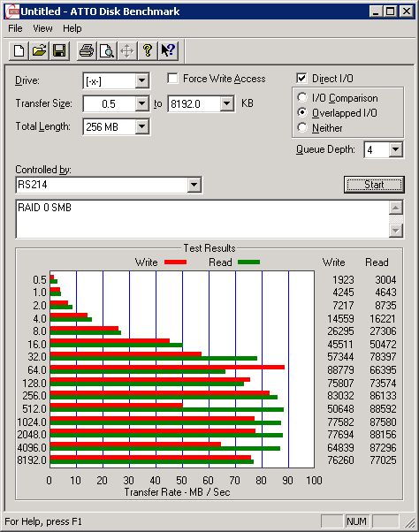Open Print Preview magnifier icon

107,51
